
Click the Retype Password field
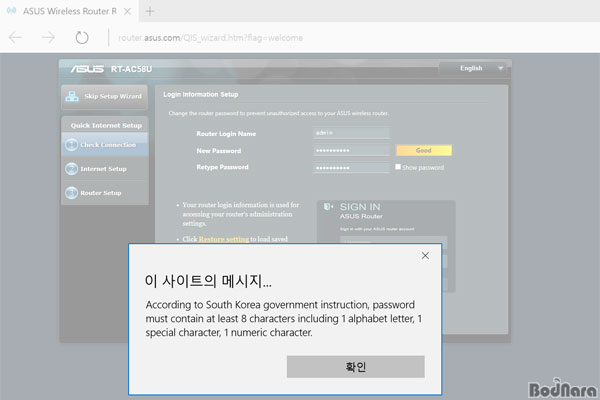tap(351, 168)
